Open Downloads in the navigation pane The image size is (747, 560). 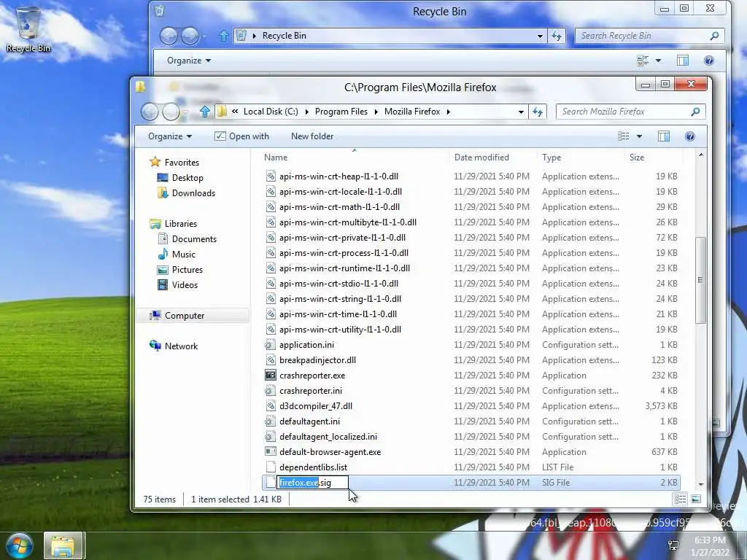click(193, 192)
